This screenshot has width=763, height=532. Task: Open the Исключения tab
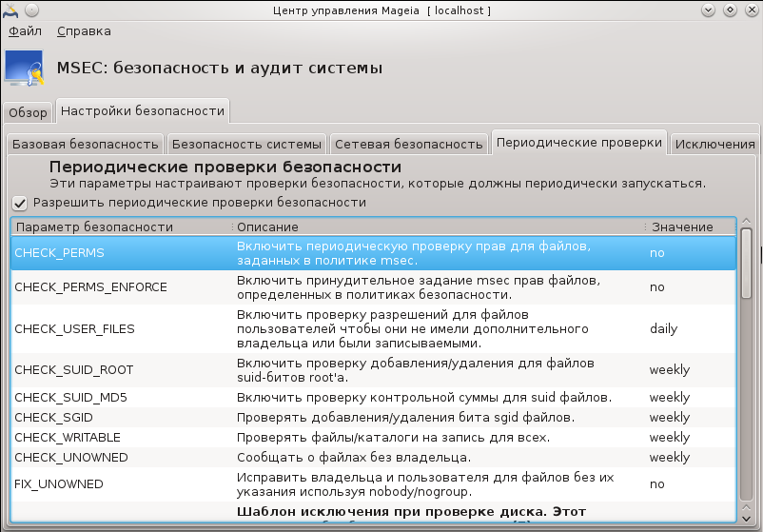(714, 144)
